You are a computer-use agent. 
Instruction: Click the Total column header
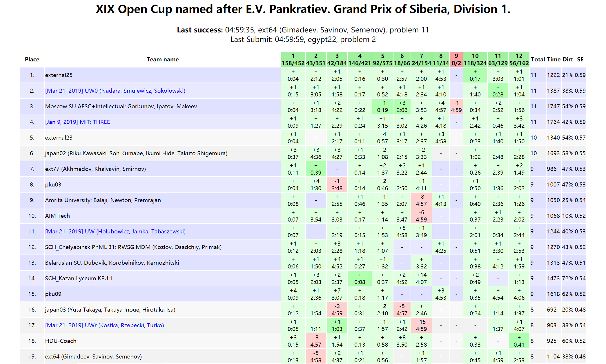tap(538, 59)
